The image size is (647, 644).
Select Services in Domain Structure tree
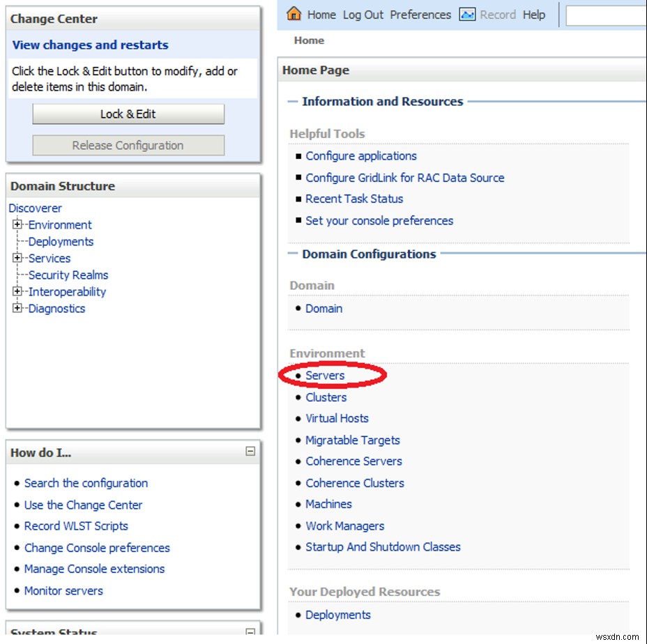(x=49, y=259)
